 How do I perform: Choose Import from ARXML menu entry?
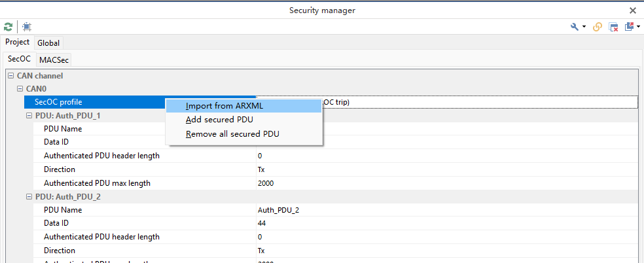pyautogui.click(x=224, y=106)
